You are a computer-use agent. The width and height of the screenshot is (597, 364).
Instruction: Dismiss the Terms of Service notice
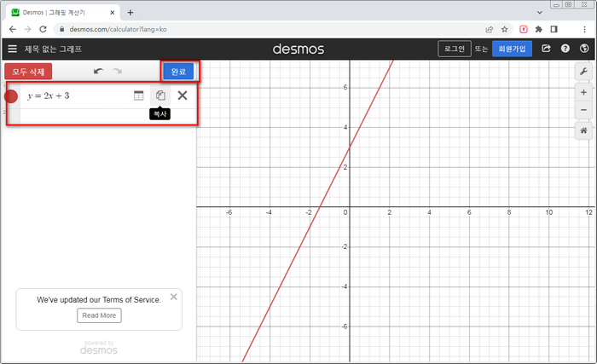[x=174, y=297]
